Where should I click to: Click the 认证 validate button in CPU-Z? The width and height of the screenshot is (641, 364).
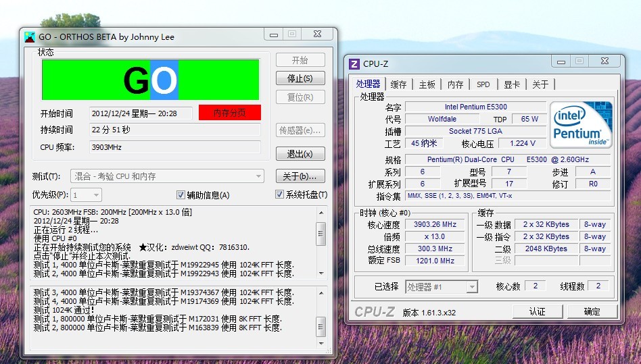(538, 312)
